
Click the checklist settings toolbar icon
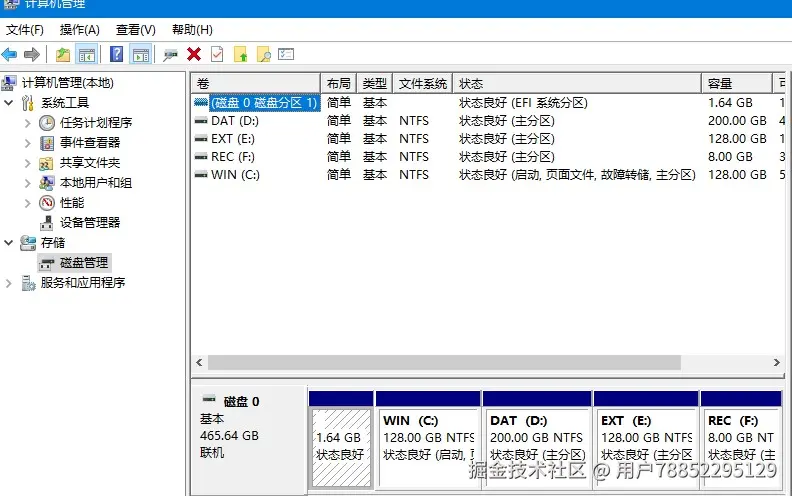[286, 54]
